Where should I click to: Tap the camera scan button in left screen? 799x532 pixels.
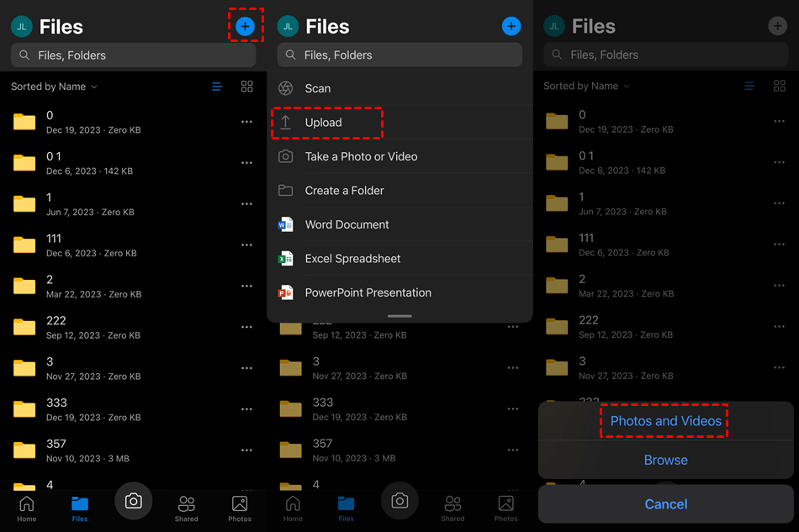click(134, 501)
